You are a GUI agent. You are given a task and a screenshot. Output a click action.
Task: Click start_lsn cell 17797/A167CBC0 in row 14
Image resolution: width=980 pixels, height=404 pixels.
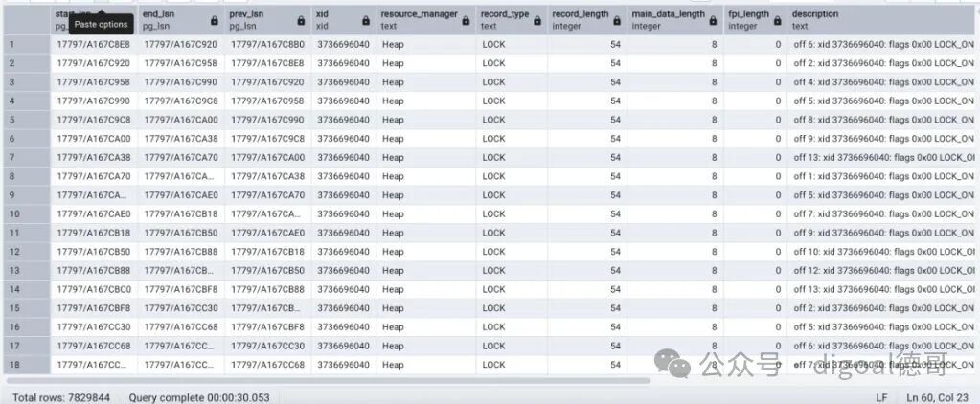[x=95, y=289]
